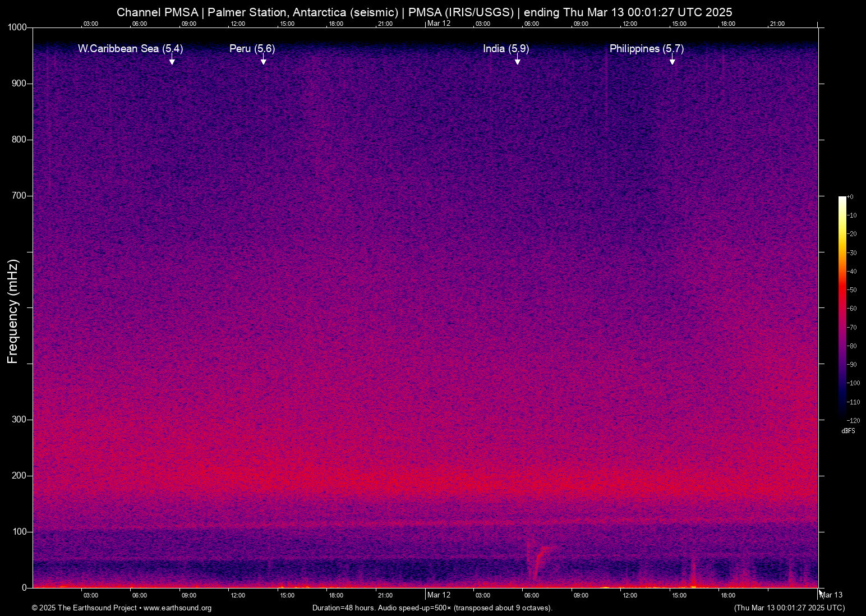Click the 1000 frequency tick label
Image resolution: width=866 pixels, height=616 pixels.
point(18,27)
